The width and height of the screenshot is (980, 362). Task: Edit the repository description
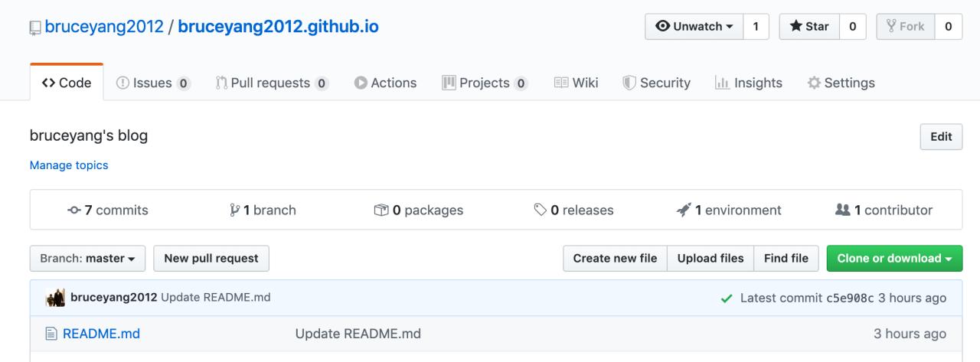941,137
